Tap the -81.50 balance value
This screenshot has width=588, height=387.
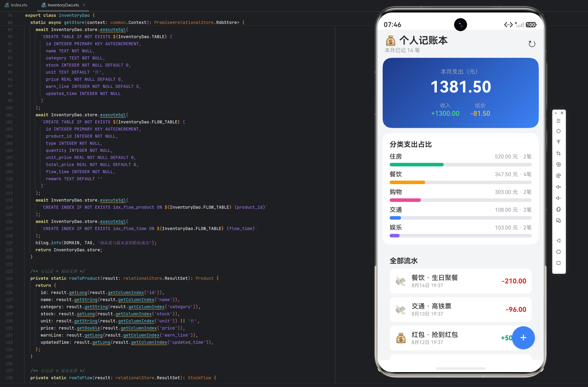pos(480,113)
